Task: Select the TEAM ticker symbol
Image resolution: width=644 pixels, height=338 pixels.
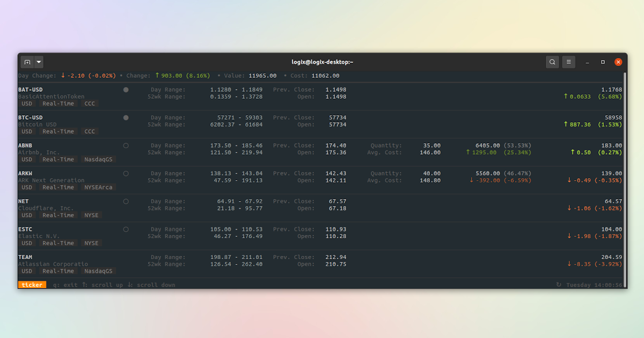Action: [x=25, y=257]
